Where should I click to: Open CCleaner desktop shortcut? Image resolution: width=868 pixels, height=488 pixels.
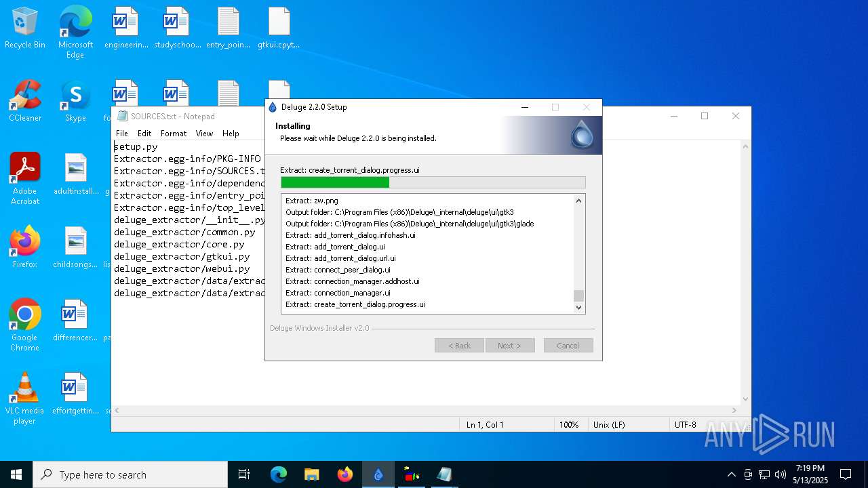pyautogui.click(x=25, y=102)
